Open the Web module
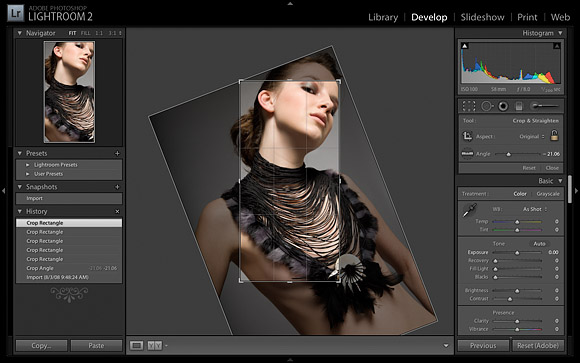 pyautogui.click(x=560, y=17)
